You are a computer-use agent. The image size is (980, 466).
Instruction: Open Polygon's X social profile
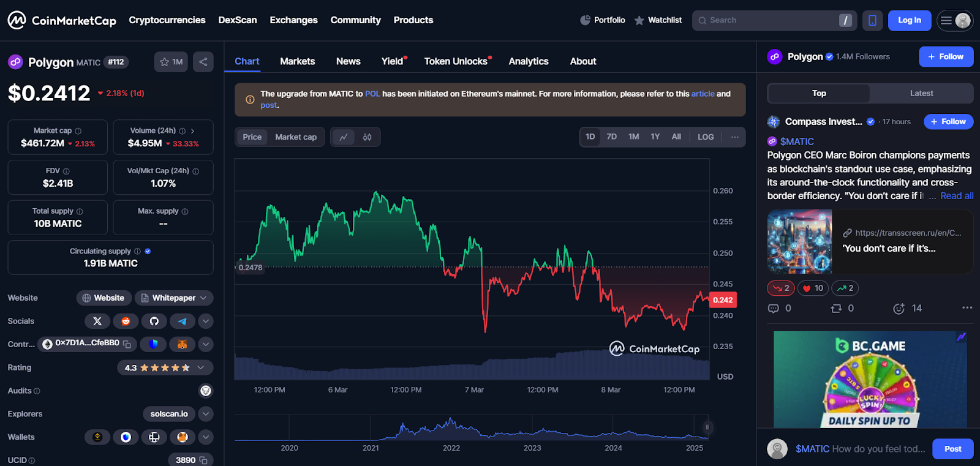pyautogui.click(x=97, y=321)
